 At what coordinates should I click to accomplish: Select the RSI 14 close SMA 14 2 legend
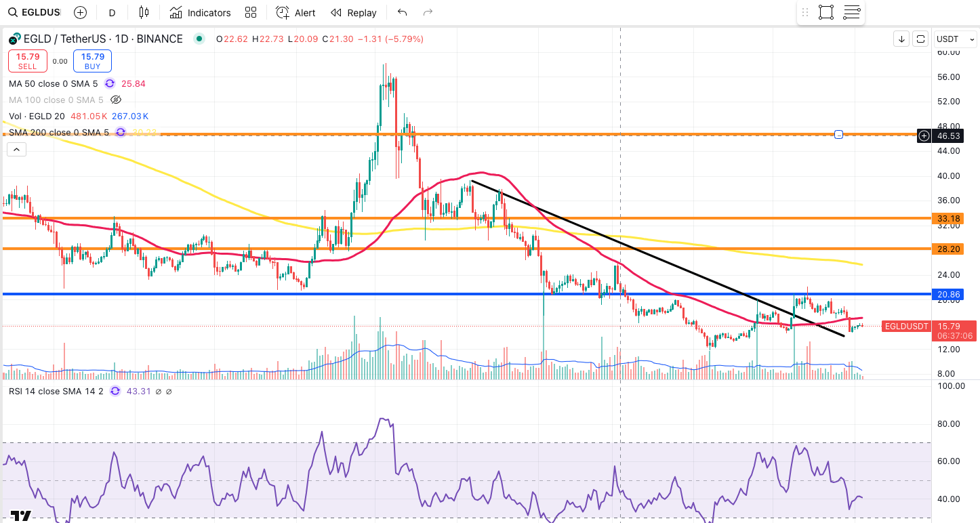coord(56,391)
